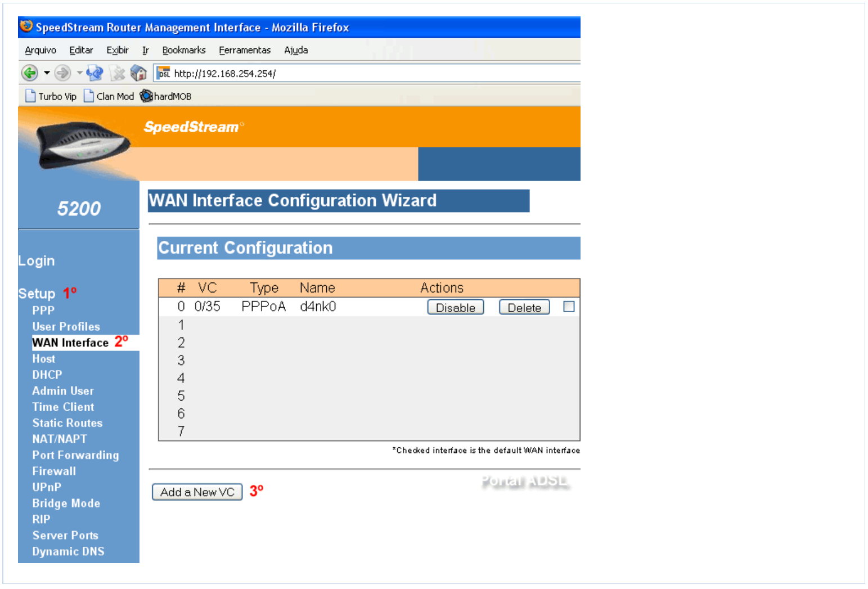
Task: Open the DHCP settings link
Action: [x=47, y=375]
